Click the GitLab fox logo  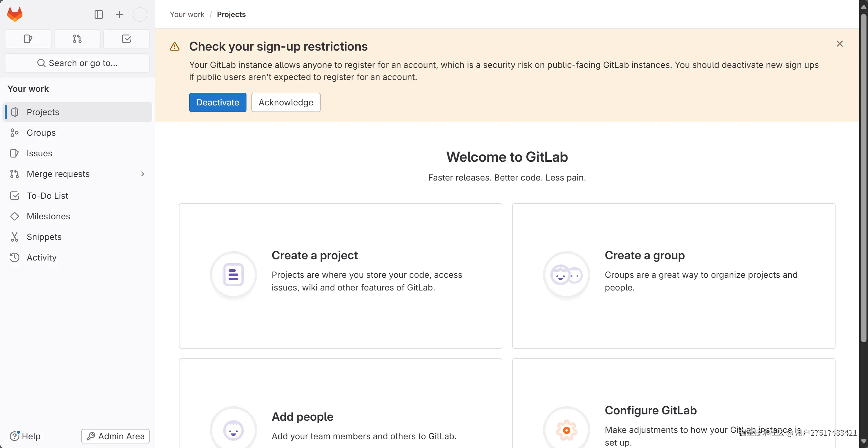[x=15, y=15]
